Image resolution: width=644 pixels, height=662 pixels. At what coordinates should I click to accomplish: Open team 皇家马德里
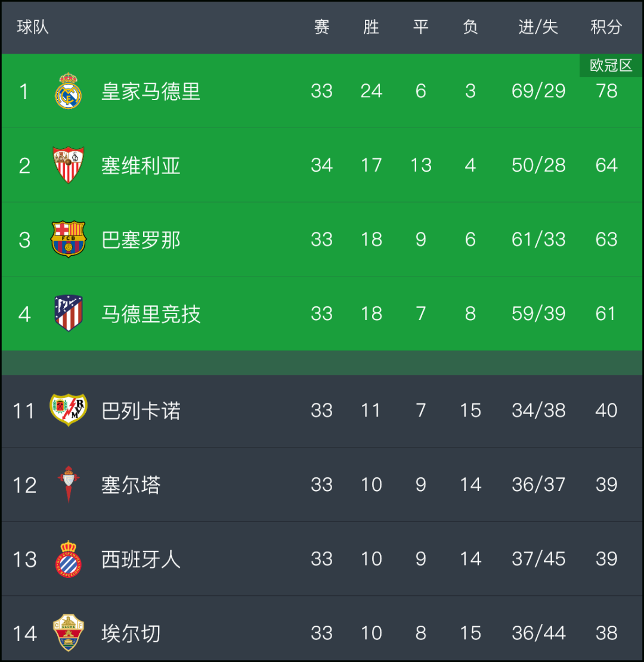(150, 91)
